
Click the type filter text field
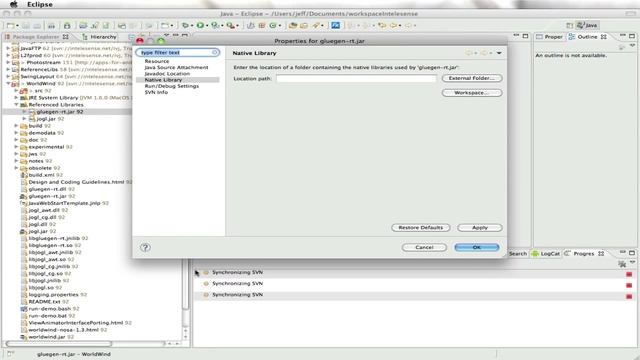(178, 52)
